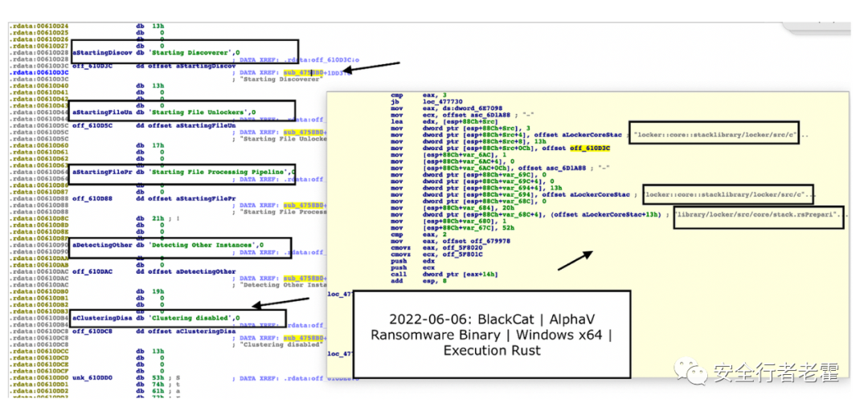Click highlighted sub_4758B0 xref under off_610D3C

302,72
